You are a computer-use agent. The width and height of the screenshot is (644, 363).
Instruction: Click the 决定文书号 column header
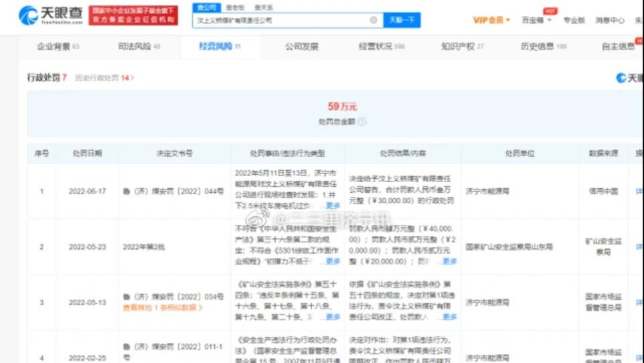[175, 153]
